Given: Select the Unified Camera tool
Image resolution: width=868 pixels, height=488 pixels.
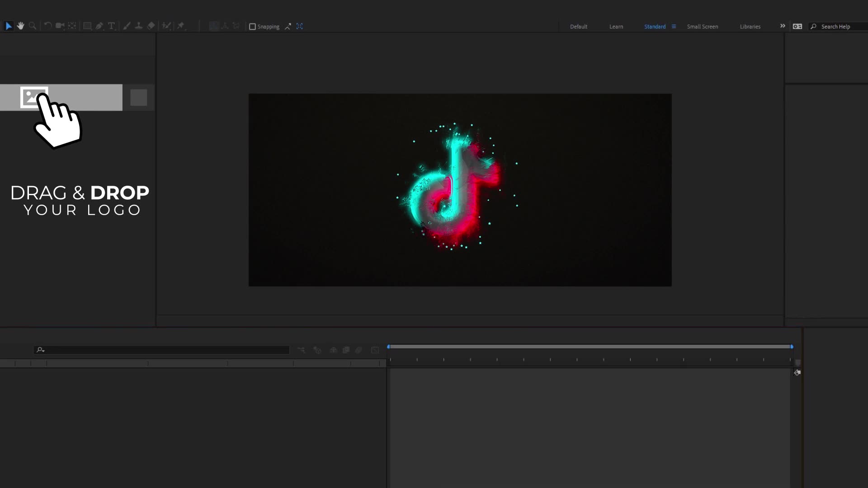Looking at the screenshot, I should (60, 26).
